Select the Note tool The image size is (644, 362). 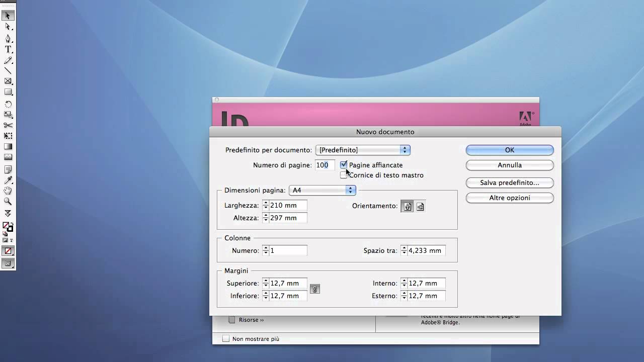[x=8, y=169]
